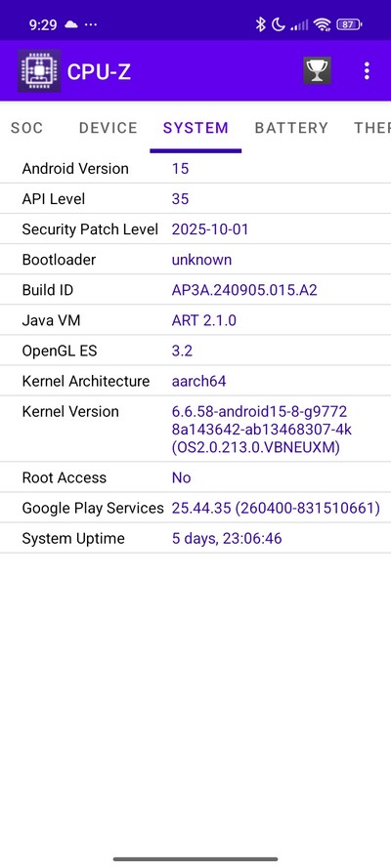Tap the Wi-Fi status icon
The width and height of the screenshot is (391, 868).
pyautogui.click(x=322, y=24)
